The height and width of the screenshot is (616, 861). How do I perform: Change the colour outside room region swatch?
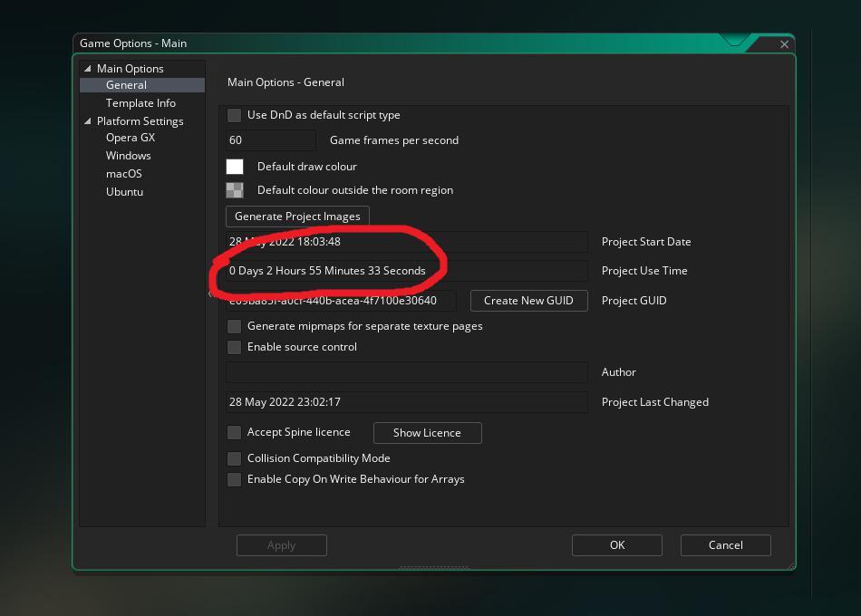pyautogui.click(x=235, y=190)
